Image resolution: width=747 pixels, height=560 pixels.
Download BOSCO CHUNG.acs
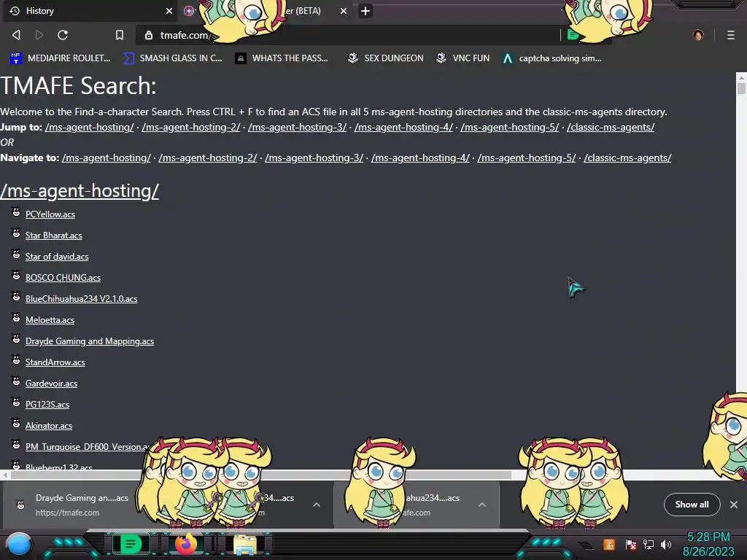click(63, 278)
